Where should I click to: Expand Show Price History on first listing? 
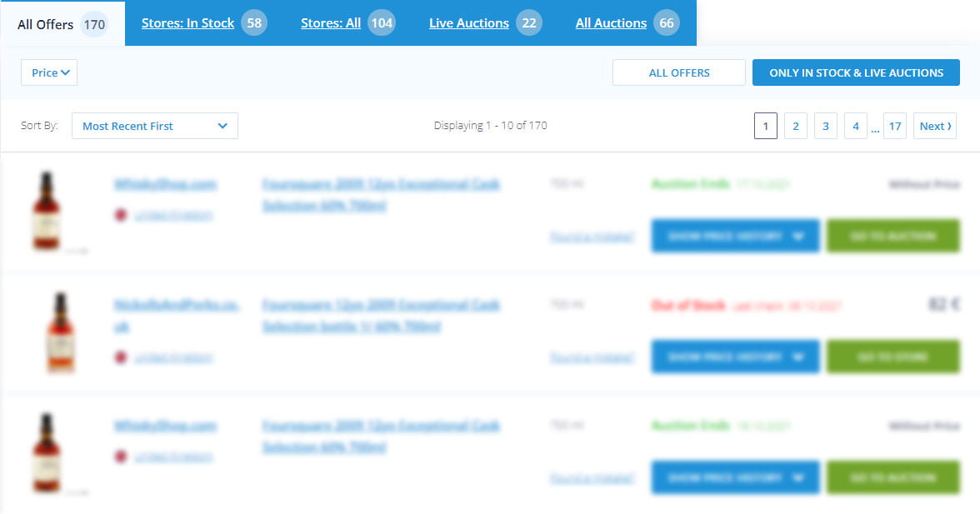735,236
